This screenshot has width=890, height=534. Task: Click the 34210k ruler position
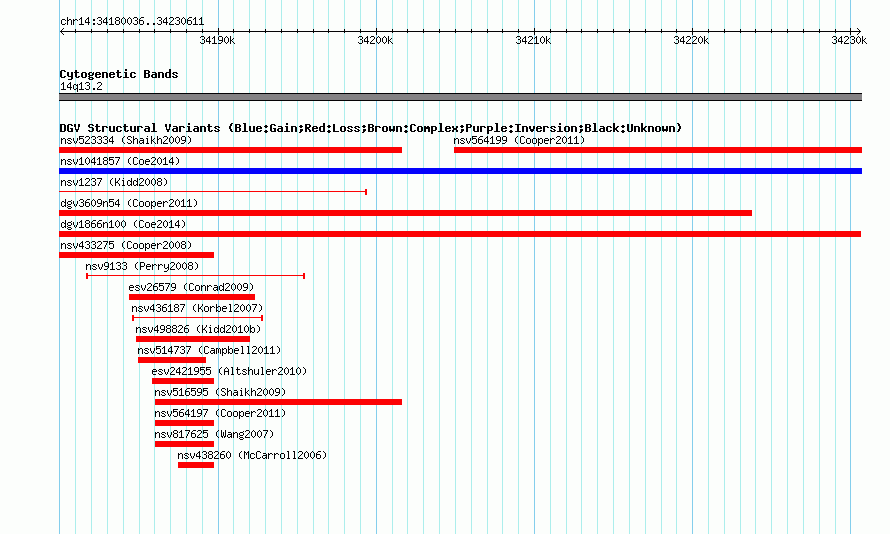point(533,40)
